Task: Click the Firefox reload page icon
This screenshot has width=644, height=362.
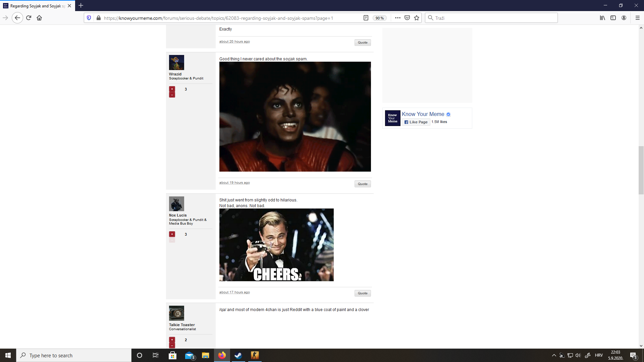Action: [29, 18]
